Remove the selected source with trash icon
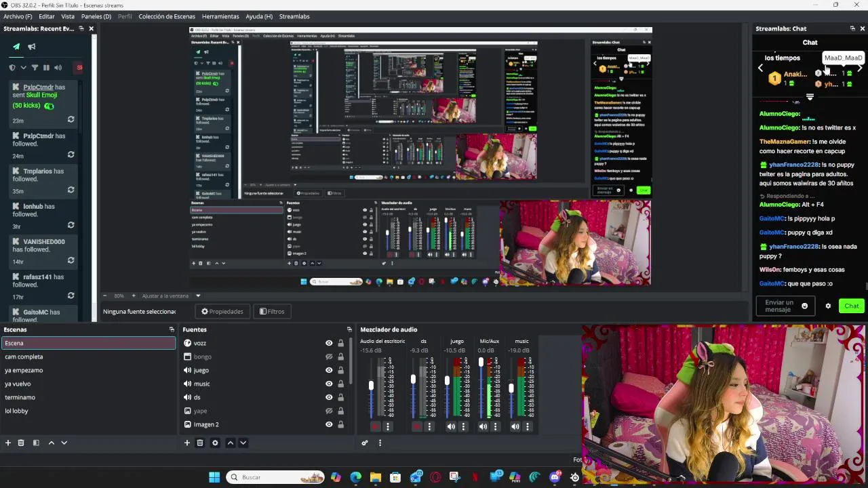868x488 pixels. pos(200,443)
